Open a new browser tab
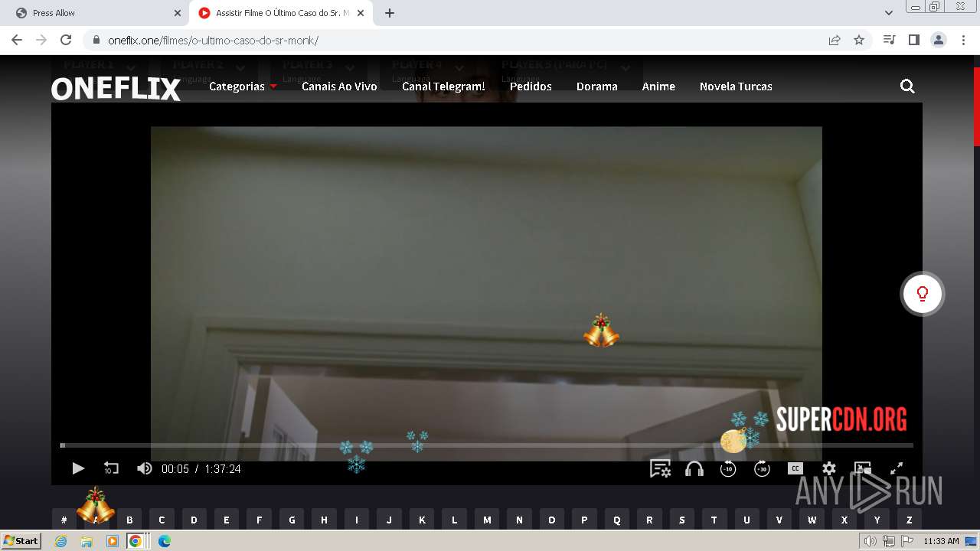 [x=390, y=13]
